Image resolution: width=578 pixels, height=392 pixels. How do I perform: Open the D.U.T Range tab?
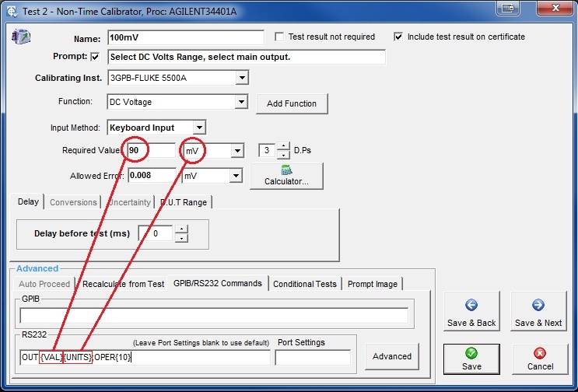point(183,202)
